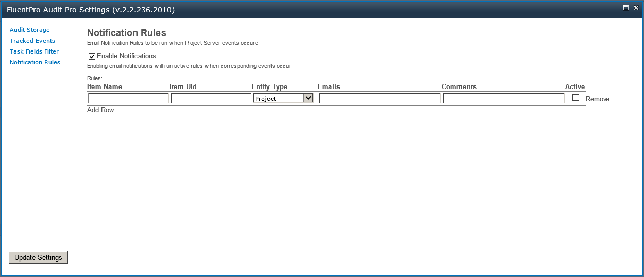Focus the Item Uid text box
The height and width of the screenshot is (277, 644).
tap(211, 98)
